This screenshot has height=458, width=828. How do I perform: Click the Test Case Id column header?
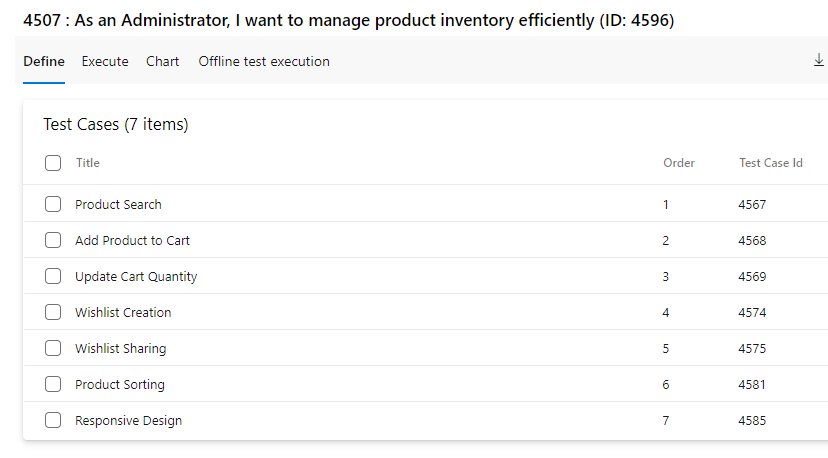(x=770, y=163)
